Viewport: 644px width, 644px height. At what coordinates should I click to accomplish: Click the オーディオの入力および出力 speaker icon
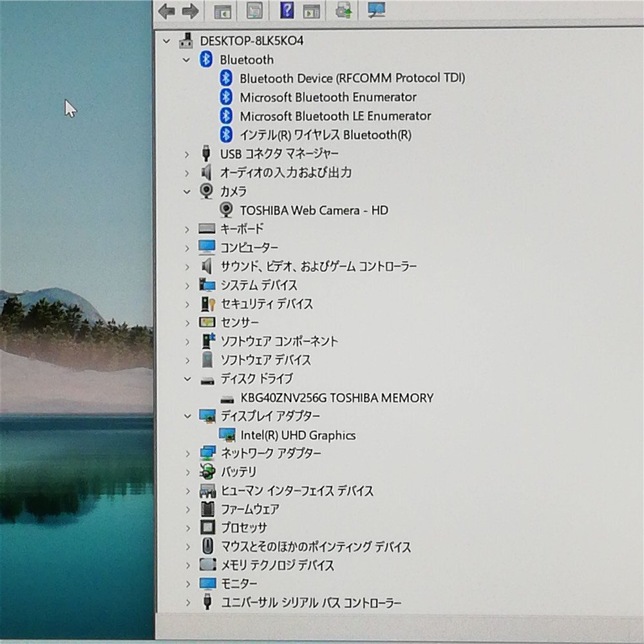[x=206, y=173]
